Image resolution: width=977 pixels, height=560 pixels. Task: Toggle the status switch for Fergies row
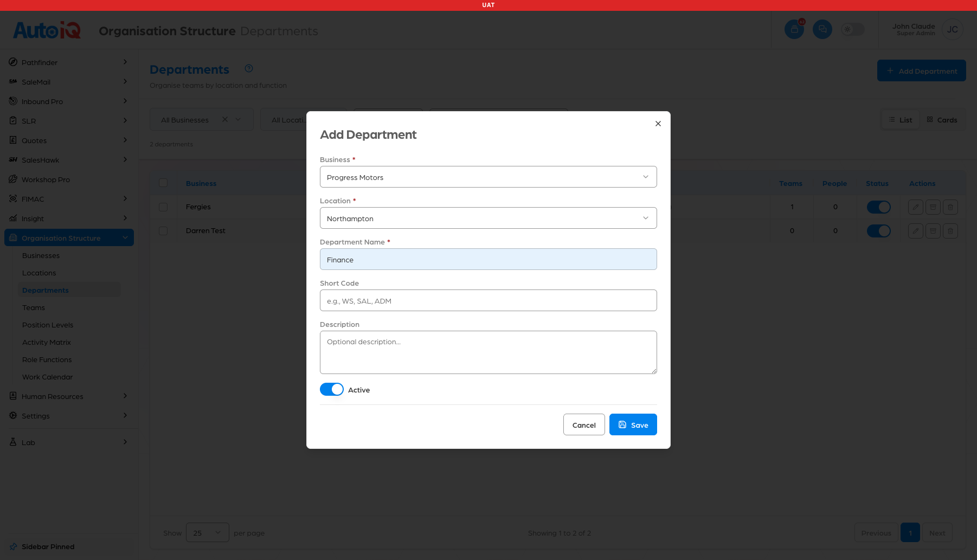(x=879, y=207)
